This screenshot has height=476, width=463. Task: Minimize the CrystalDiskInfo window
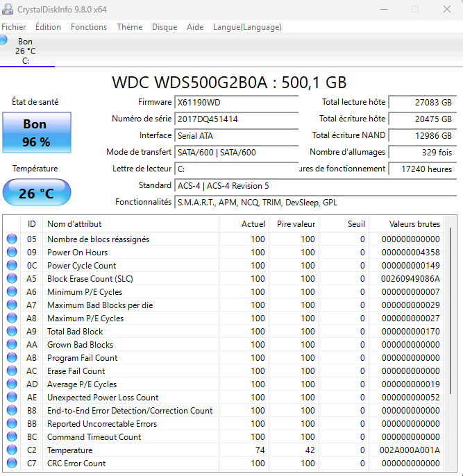coord(384,10)
